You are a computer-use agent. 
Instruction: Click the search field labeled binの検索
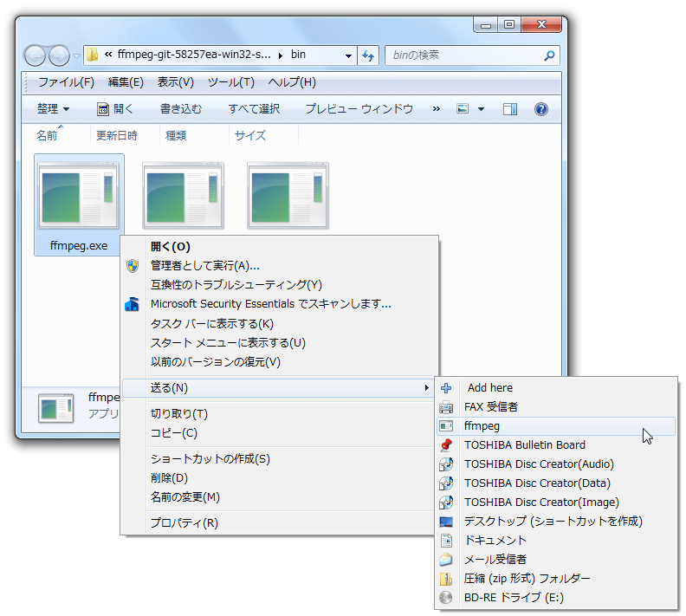(472, 55)
